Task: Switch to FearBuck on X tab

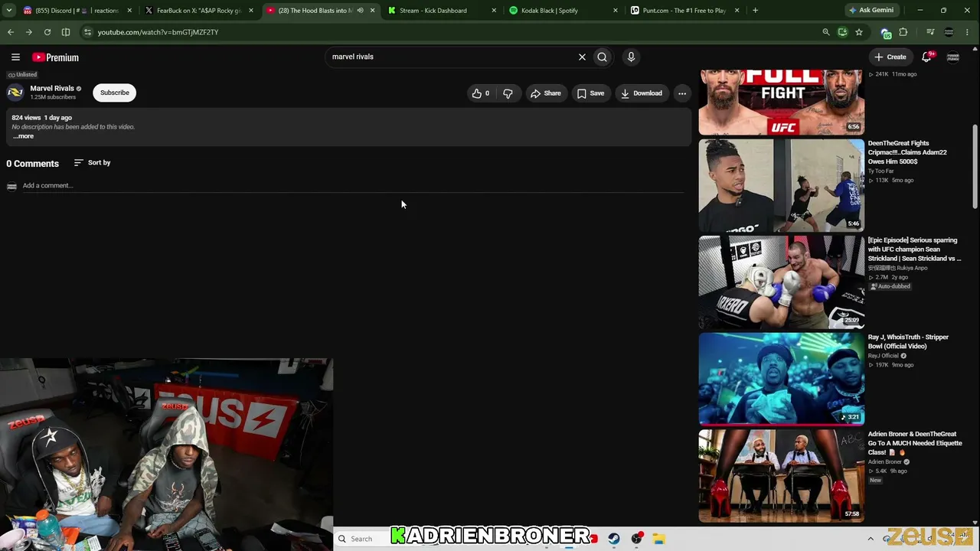Action: [199, 11]
